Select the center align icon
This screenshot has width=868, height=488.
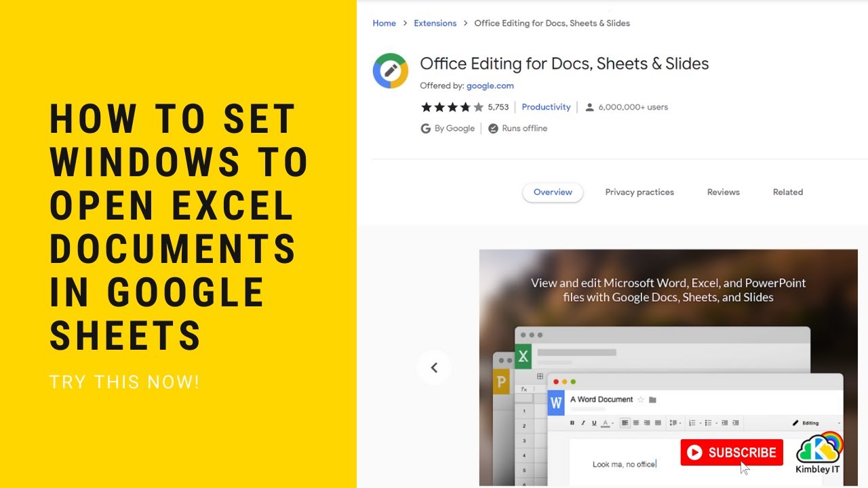(x=635, y=423)
